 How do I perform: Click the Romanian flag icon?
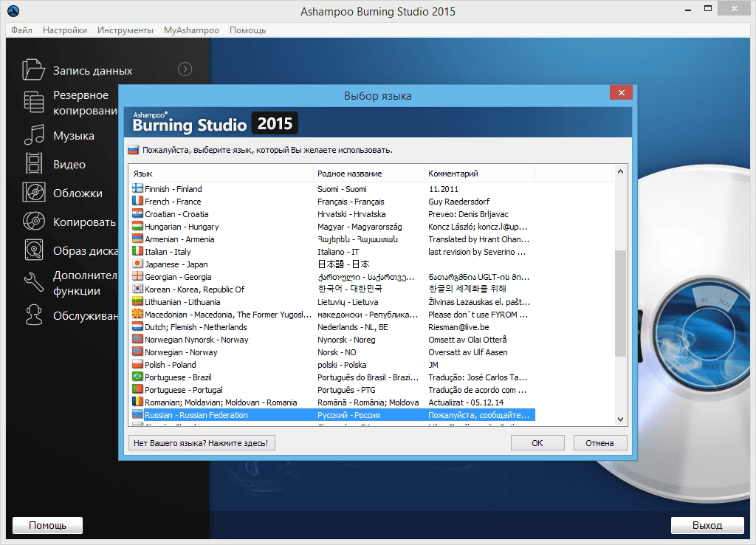coord(138,401)
